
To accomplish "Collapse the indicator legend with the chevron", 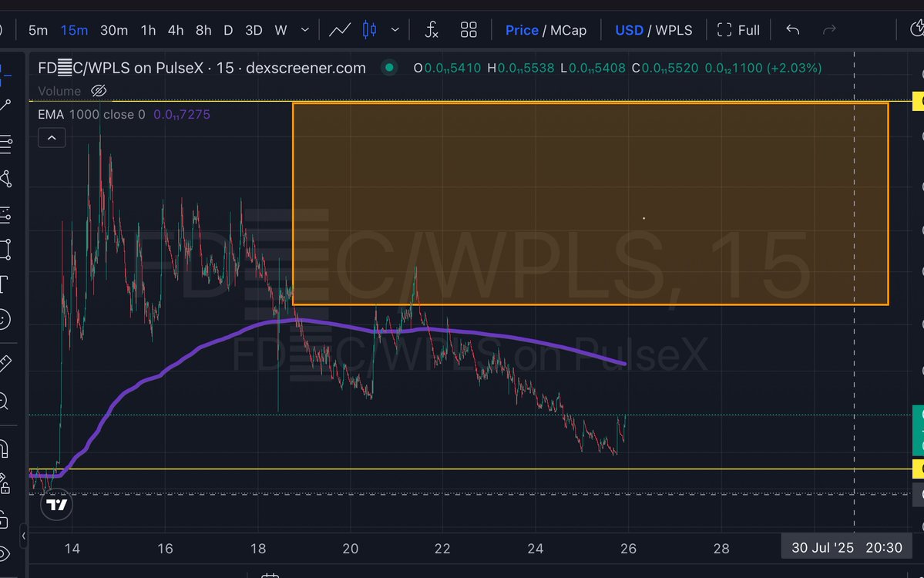I will [x=52, y=138].
